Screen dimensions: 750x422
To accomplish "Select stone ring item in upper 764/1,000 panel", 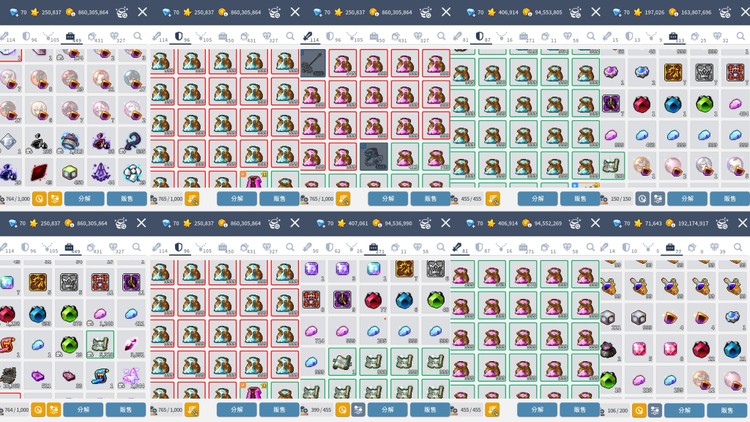I will 70,141.
